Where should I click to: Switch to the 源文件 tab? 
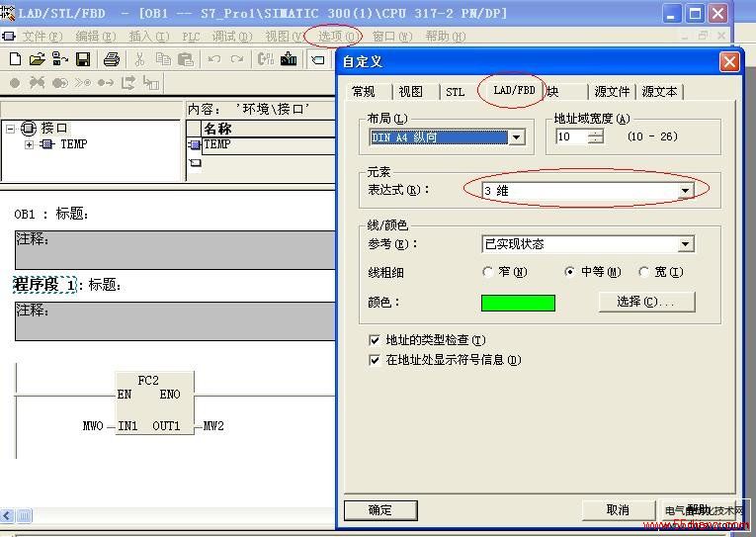point(612,91)
